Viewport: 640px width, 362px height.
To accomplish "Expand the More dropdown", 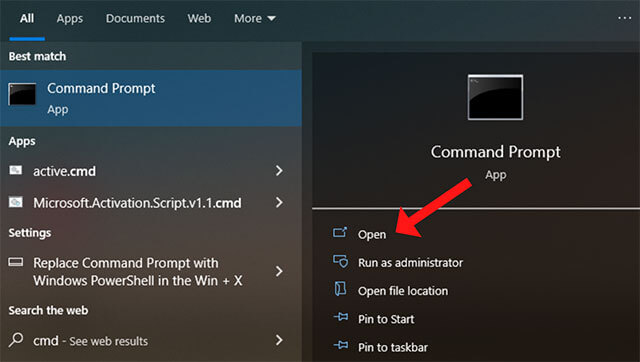I will (x=255, y=19).
